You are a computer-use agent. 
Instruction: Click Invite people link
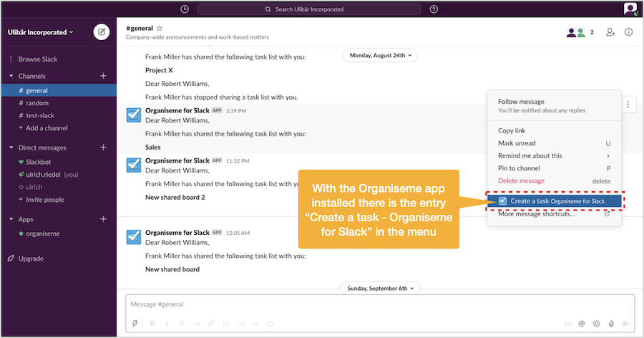42,199
